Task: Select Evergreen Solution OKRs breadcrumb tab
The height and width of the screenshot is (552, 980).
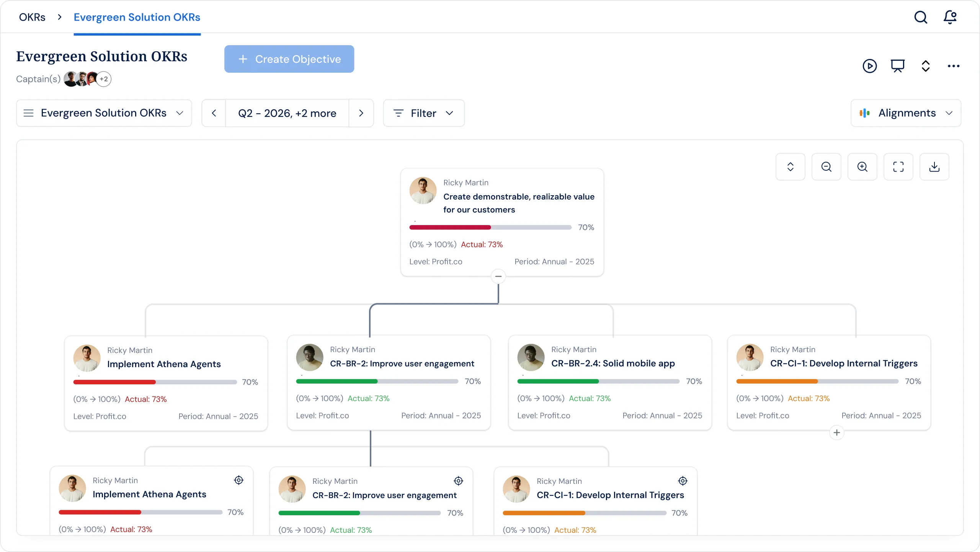Action: coord(137,17)
